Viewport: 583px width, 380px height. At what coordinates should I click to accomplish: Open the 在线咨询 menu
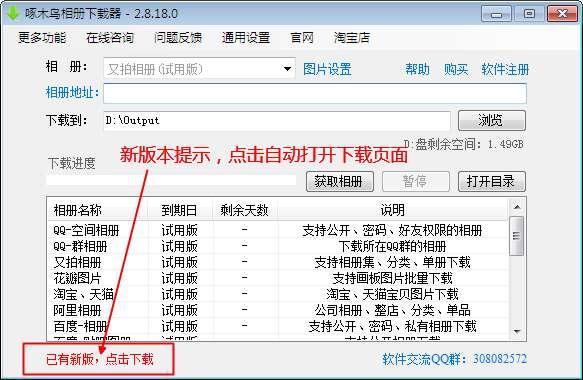[x=110, y=38]
